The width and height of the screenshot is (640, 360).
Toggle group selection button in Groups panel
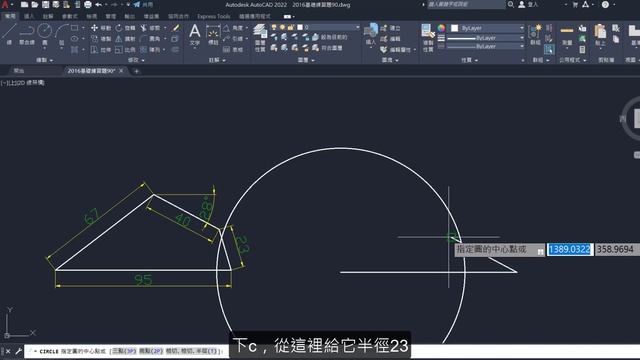pyautogui.click(x=549, y=50)
